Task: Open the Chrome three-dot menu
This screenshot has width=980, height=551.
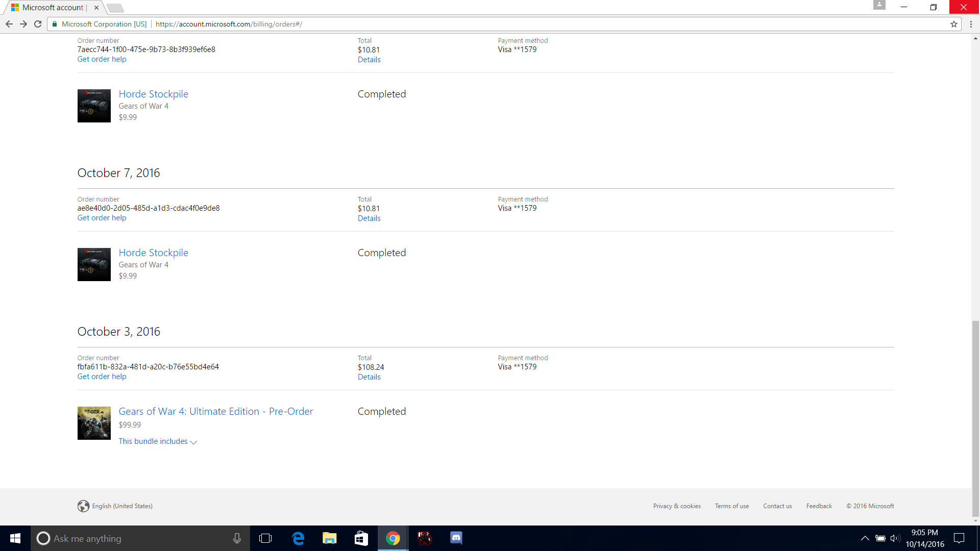Action: (x=971, y=24)
